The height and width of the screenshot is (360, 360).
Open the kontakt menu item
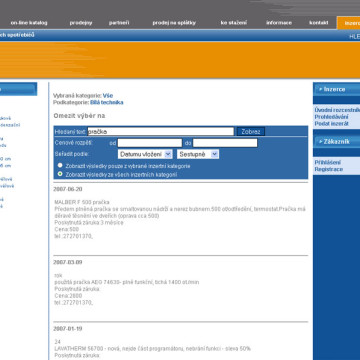pos(319,23)
